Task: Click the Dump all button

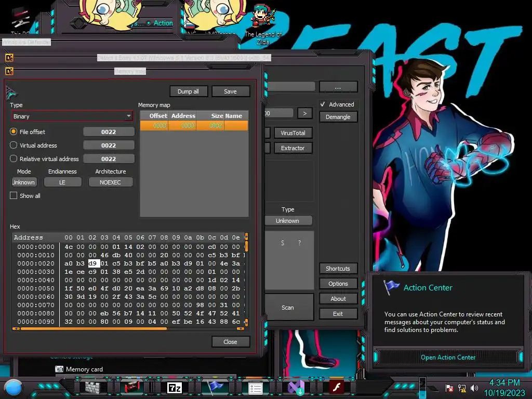Action: click(x=188, y=91)
